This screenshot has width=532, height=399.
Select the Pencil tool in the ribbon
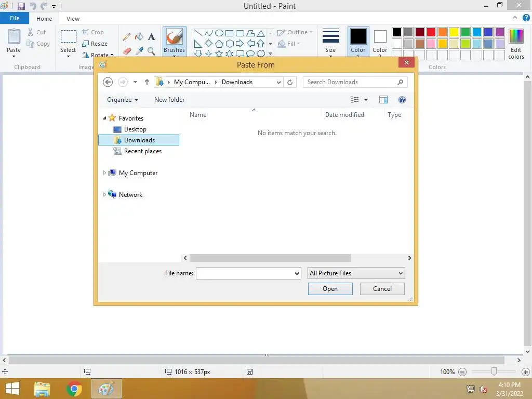tap(127, 37)
